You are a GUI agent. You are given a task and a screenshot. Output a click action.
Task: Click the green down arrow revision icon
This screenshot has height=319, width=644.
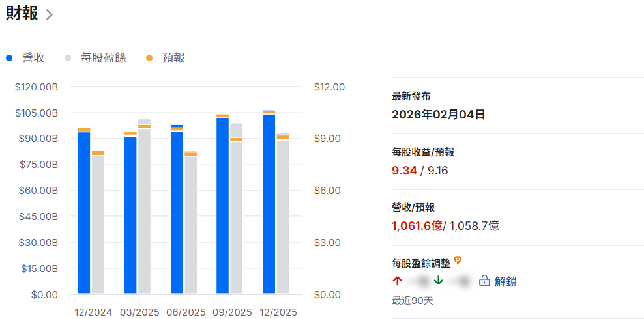point(438,281)
